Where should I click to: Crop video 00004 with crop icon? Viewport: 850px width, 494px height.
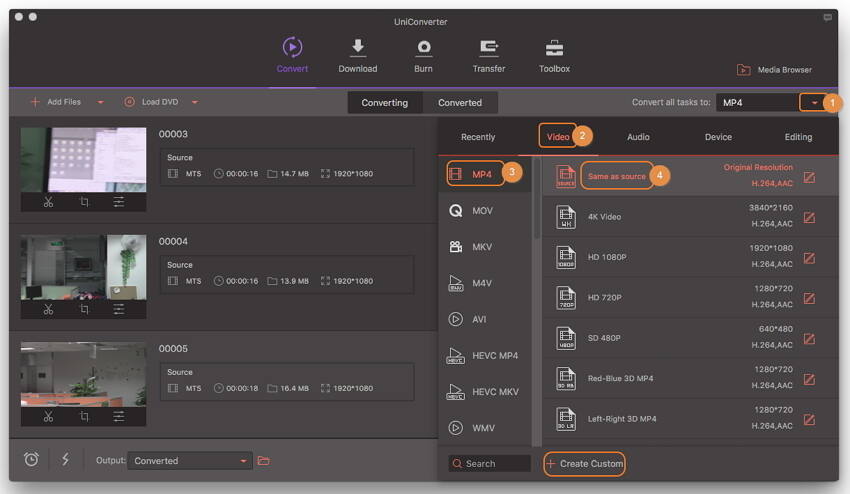[84, 310]
